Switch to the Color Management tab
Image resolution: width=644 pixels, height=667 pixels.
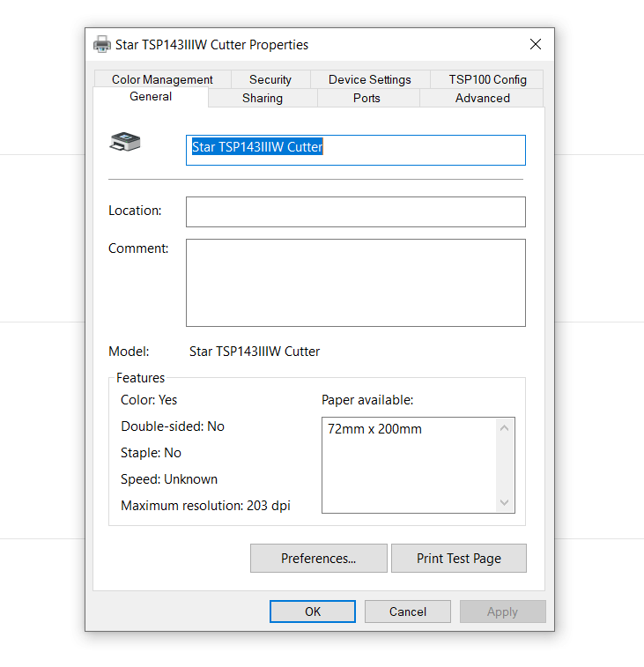[x=162, y=79]
